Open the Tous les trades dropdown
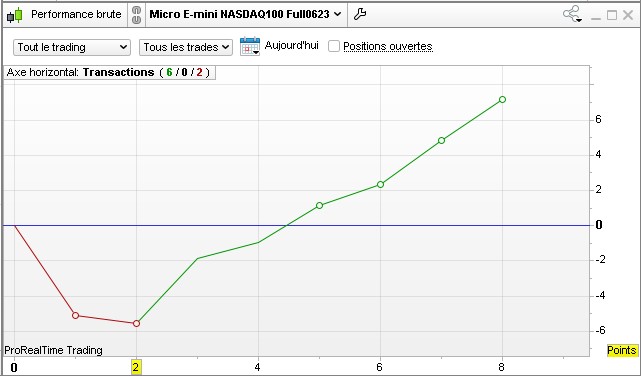 point(186,47)
